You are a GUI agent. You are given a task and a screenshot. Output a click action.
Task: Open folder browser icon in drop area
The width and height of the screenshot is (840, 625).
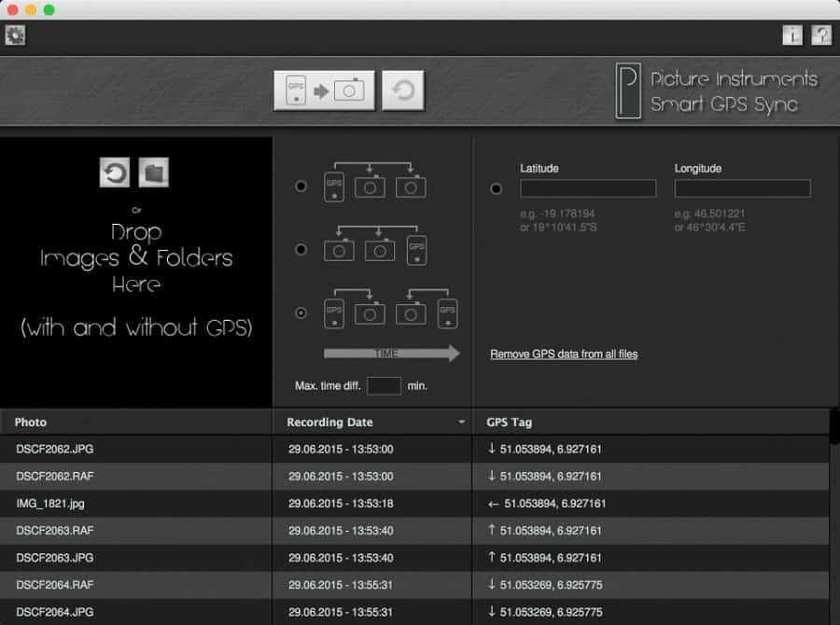point(154,173)
